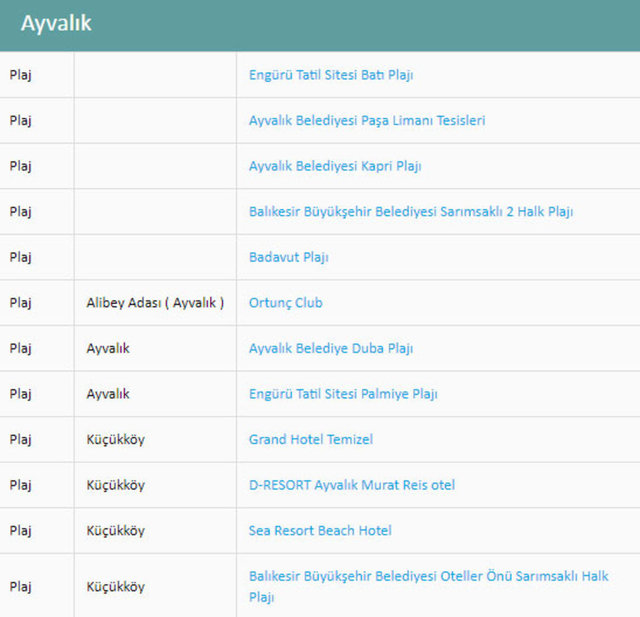
Task: Open the Grand Hotel Temizel link
Action: pyautogui.click(x=311, y=440)
